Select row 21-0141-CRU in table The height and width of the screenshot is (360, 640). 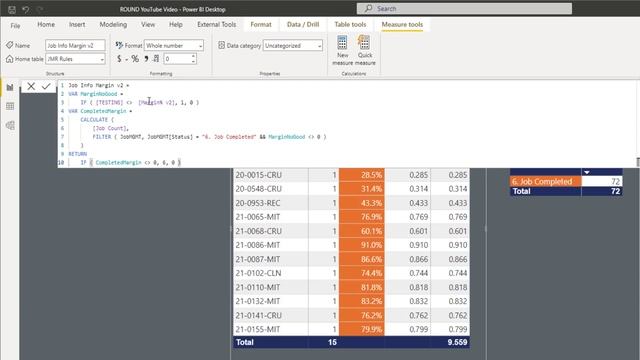coord(351,316)
